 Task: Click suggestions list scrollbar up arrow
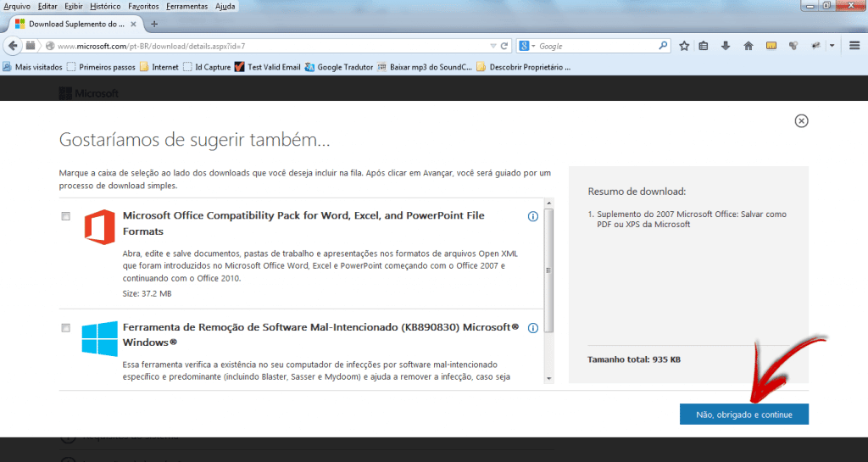(x=549, y=203)
